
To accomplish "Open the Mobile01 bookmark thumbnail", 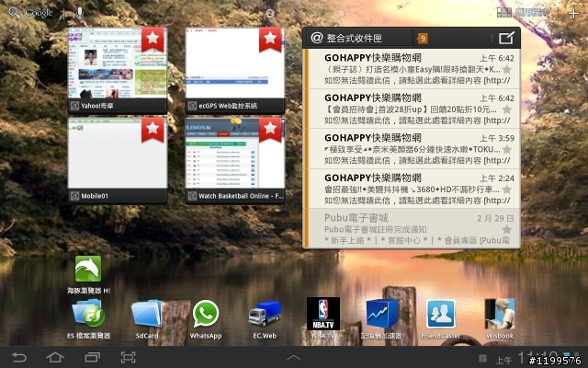I will coord(118,160).
